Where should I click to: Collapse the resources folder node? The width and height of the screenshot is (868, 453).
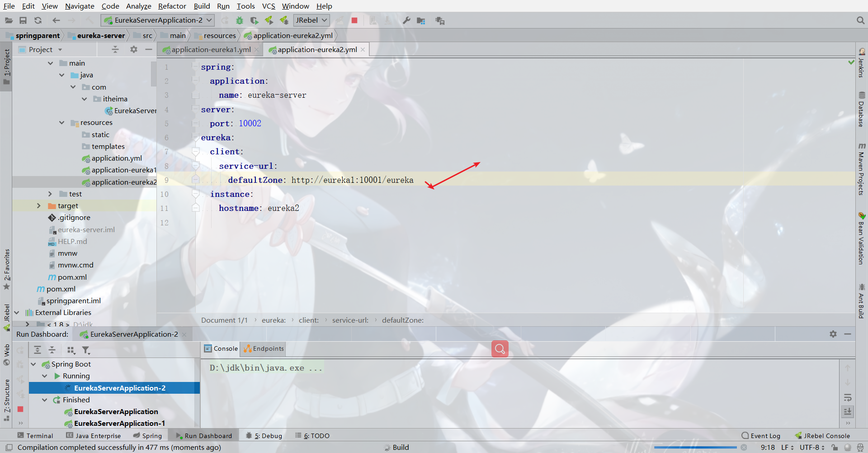coord(61,123)
